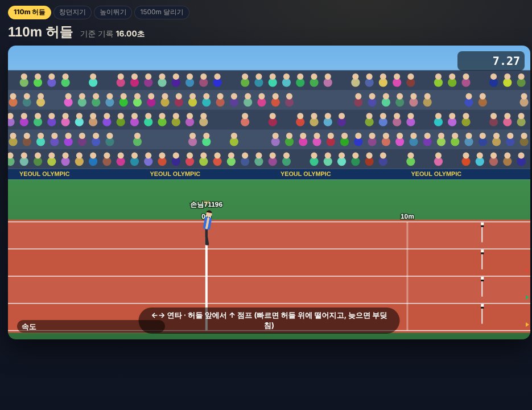Image resolution: width=532 pixels, height=410 pixels.
Task: Switch to the 창던지기 tab
Action: 72,12
